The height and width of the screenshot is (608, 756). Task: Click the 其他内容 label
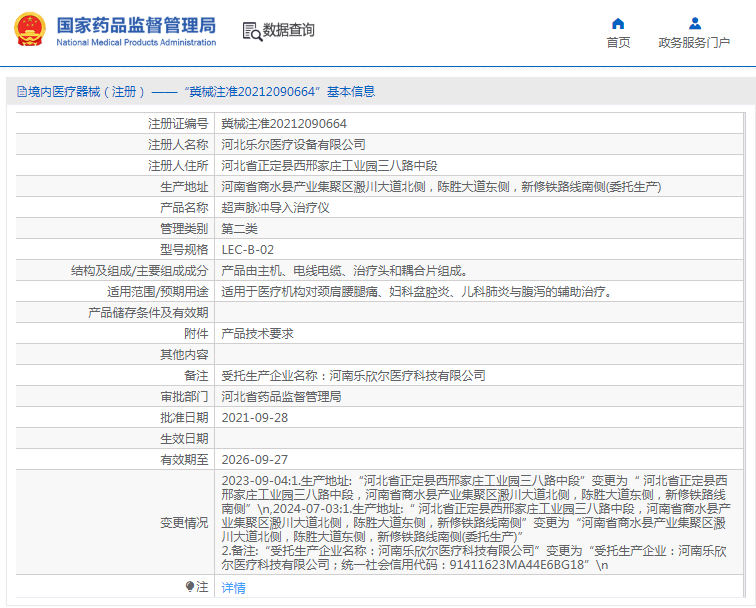(184, 355)
